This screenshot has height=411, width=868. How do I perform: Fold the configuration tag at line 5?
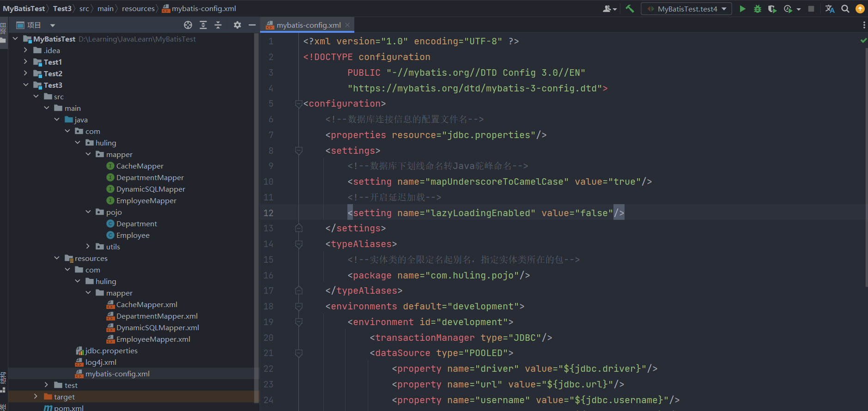(299, 104)
